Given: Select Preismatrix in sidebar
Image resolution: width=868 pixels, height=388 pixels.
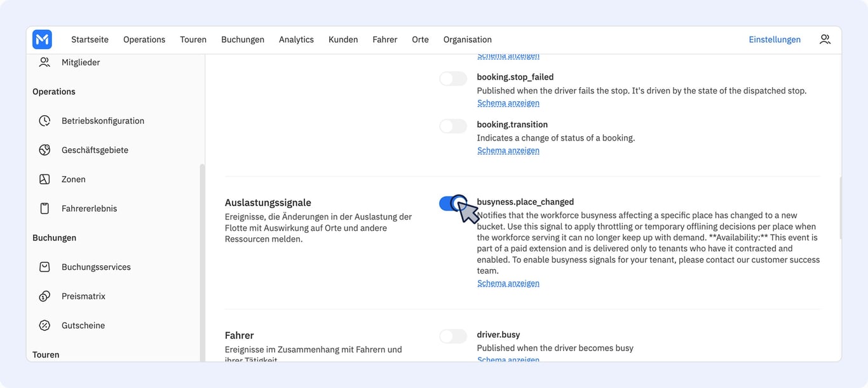Looking at the screenshot, I should click(83, 296).
